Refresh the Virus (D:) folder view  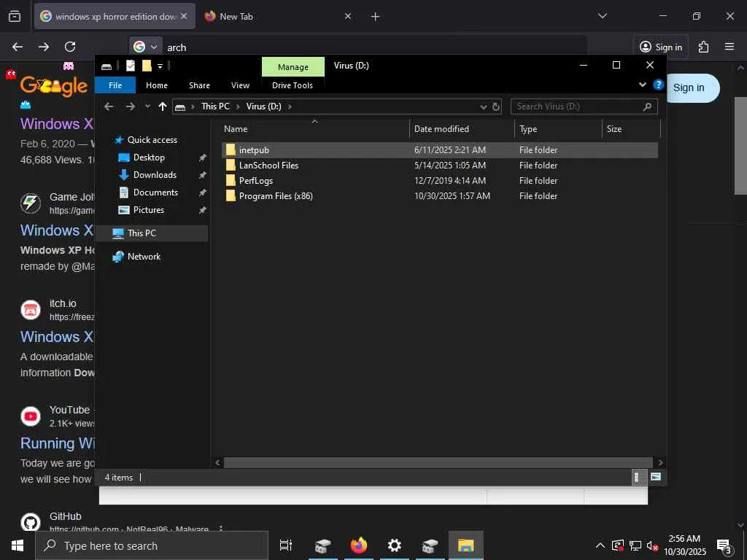point(496,106)
